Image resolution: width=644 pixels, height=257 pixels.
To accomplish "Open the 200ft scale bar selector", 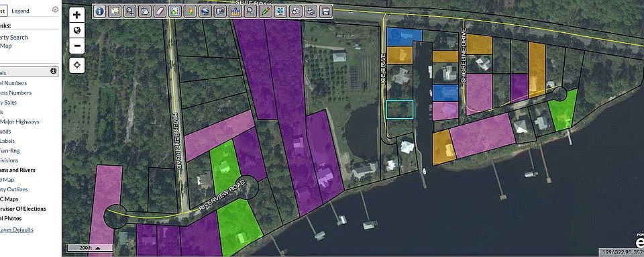I will click(89, 248).
